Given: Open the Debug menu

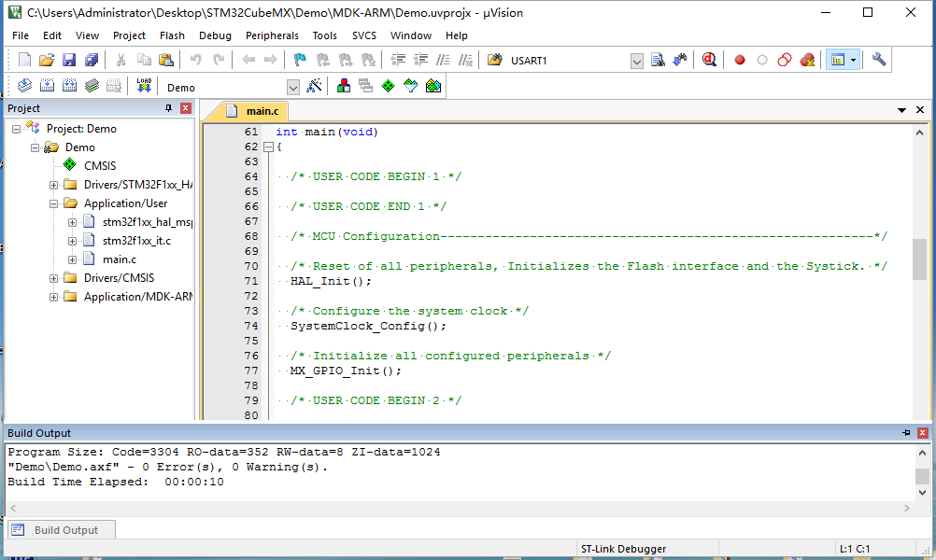Looking at the screenshot, I should 215,35.
